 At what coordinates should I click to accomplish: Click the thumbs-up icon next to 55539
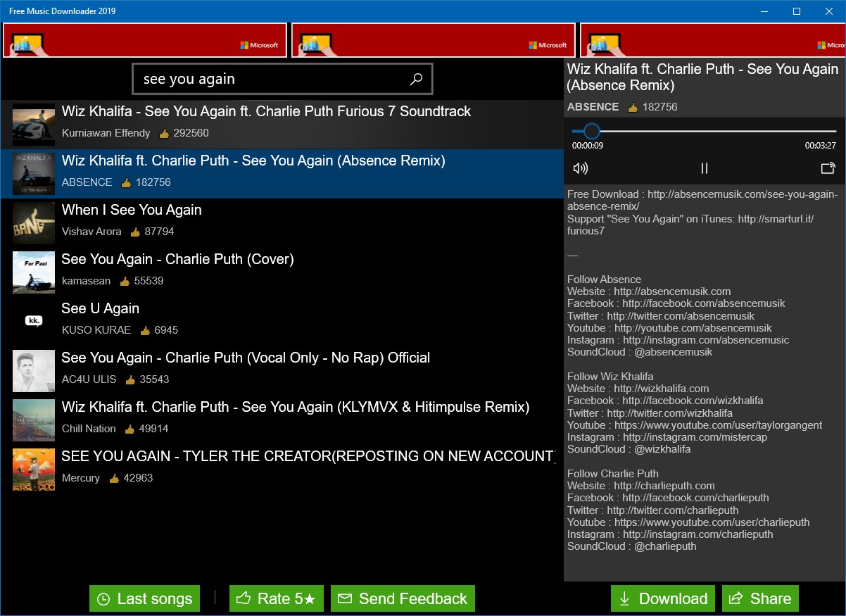(x=125, y=280)
